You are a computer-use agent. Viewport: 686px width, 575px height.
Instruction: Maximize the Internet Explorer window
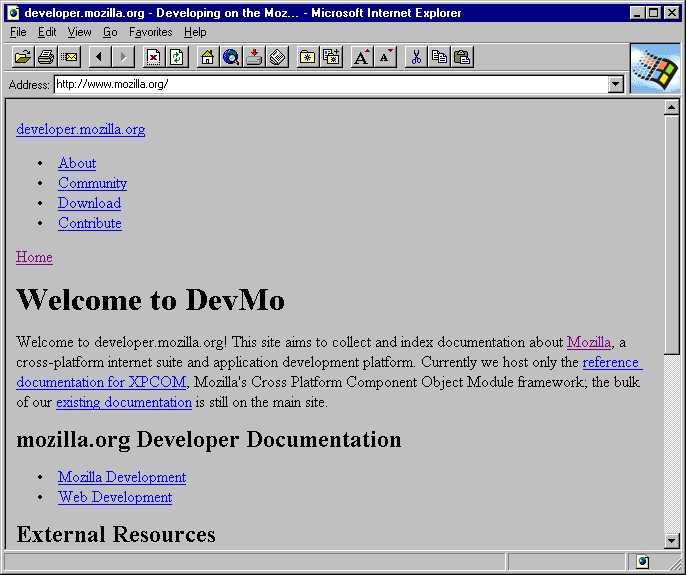coord(654,13)
